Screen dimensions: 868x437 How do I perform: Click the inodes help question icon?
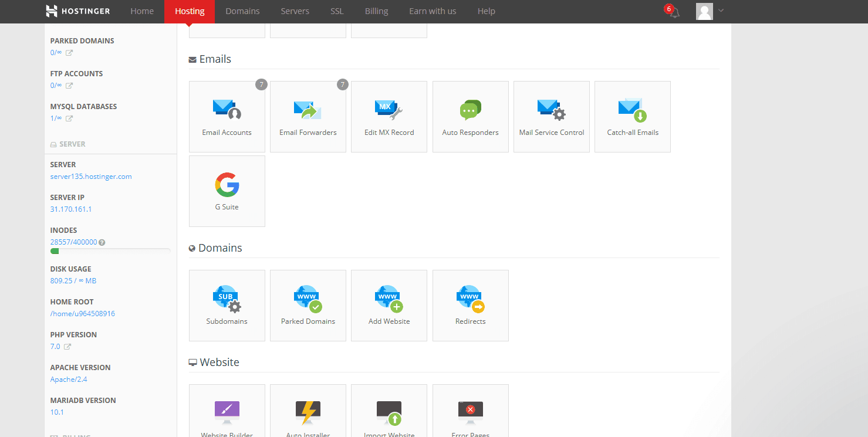tap(102, 242)
